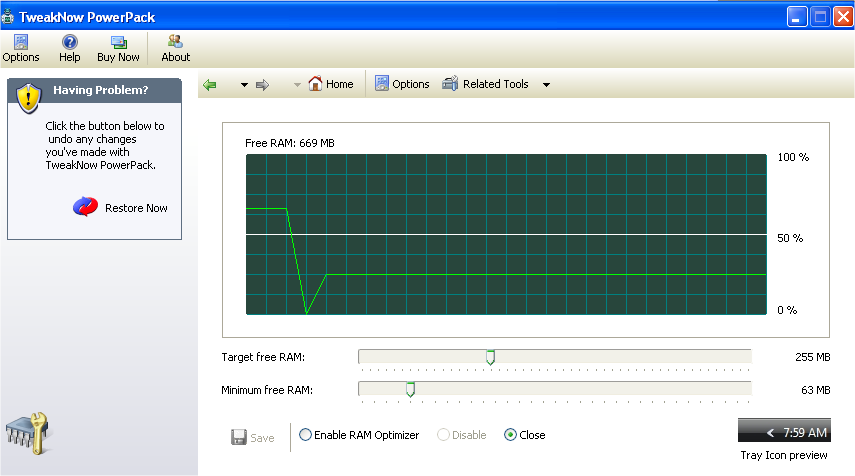Expand the back history dropdown arrow
This screenshot has height=476, width=855.
(244, 85)
